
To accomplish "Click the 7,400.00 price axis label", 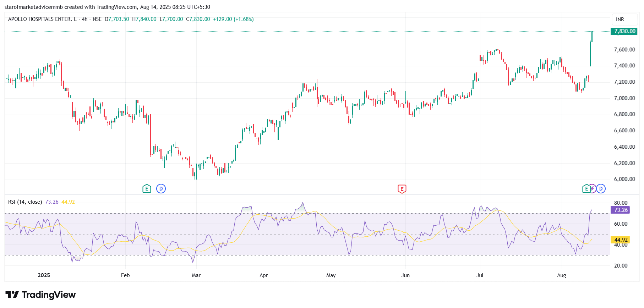I will pos(624,66).
